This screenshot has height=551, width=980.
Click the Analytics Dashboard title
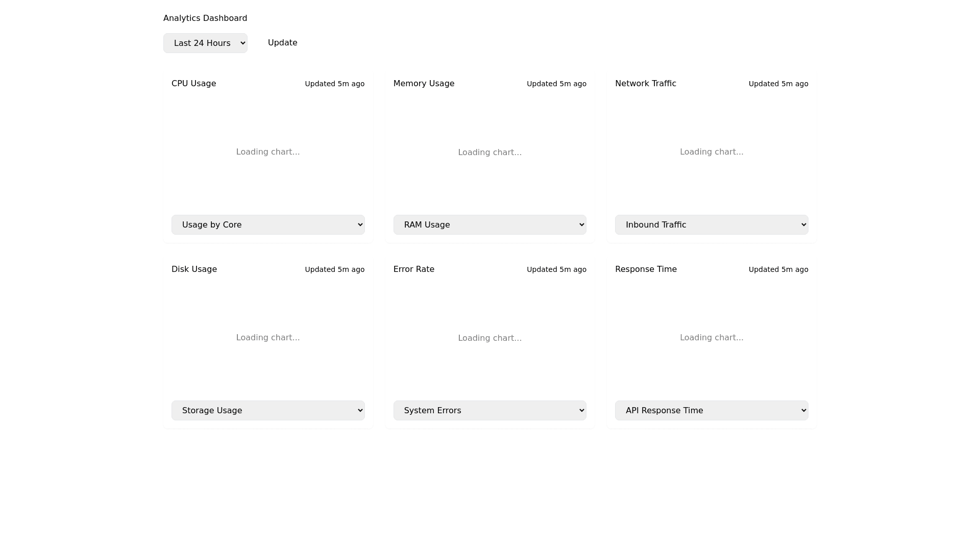[205, 18]
